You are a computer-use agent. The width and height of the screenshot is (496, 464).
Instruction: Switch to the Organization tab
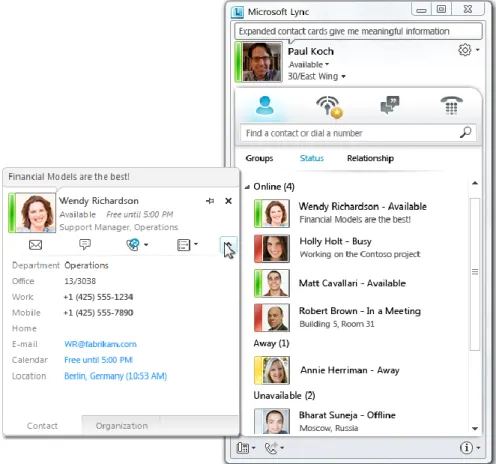[122, 426]
